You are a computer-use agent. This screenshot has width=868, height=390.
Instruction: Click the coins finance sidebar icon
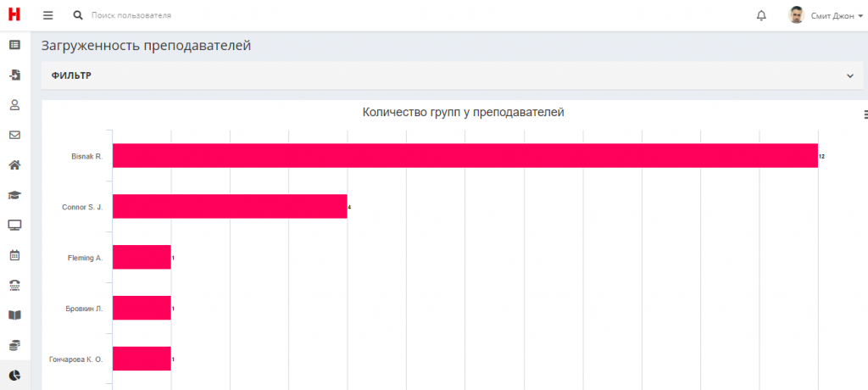(x=14, y=345)
